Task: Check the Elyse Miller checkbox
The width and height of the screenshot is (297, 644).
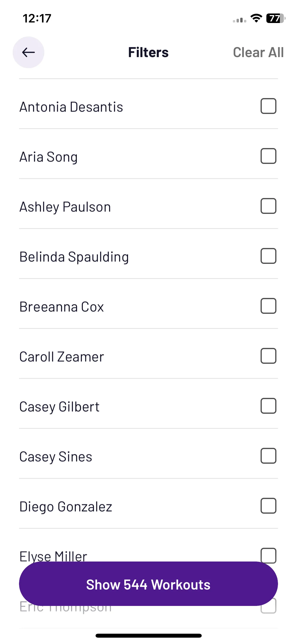Action: (268, 555)
